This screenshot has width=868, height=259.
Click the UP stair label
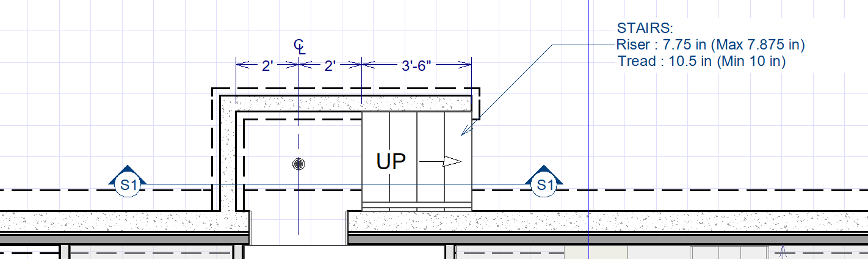[x=391, y=162]
